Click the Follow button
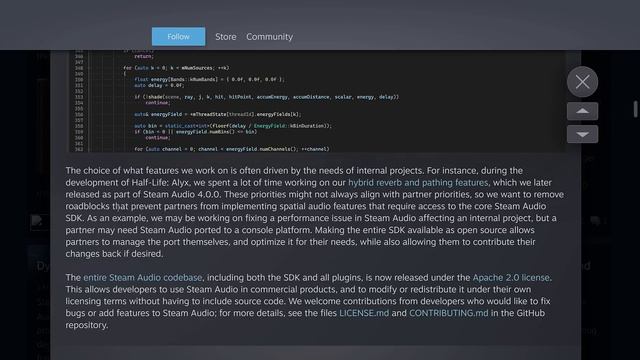The width and height of the screenshot is (640, 360). tap(178, 37)
